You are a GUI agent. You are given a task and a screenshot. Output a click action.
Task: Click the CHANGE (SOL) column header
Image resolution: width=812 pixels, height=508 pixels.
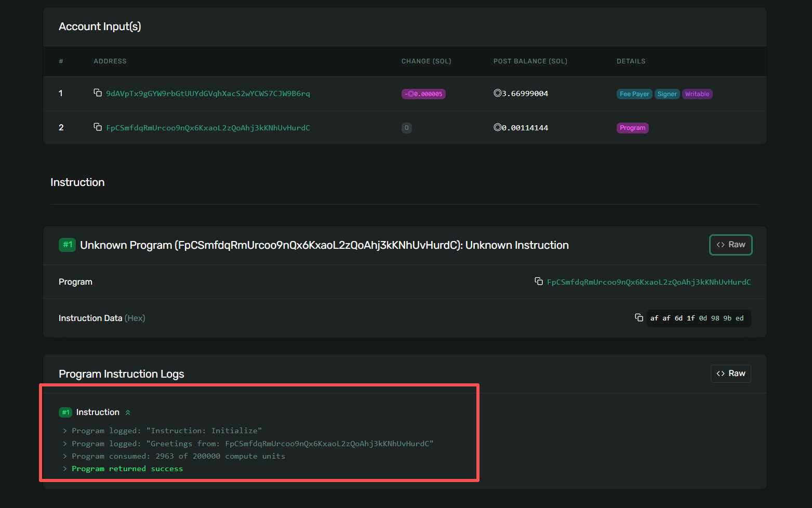427,61
